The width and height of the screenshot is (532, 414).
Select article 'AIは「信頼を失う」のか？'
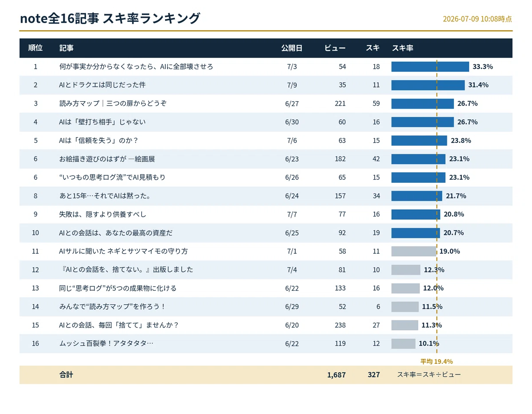[99, 141]
